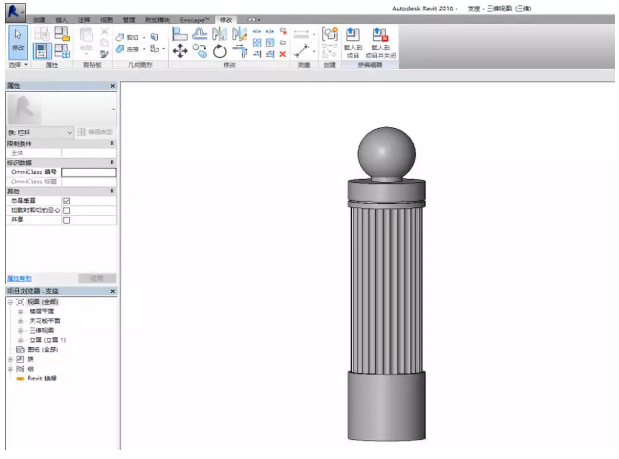
Task: Uncheck the 总是垂直 checkbox
Action: click(x=66, y=201)
